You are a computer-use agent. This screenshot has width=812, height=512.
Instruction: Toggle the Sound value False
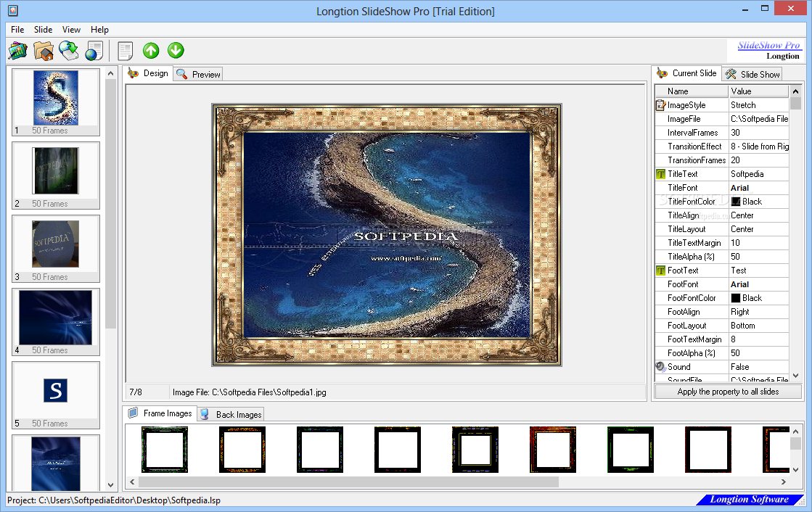tap(758, 366)
